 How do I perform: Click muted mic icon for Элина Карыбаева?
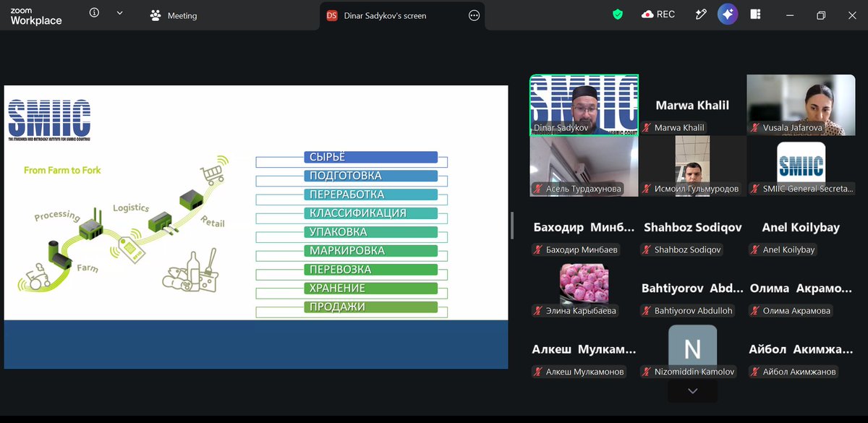point(538,311)
